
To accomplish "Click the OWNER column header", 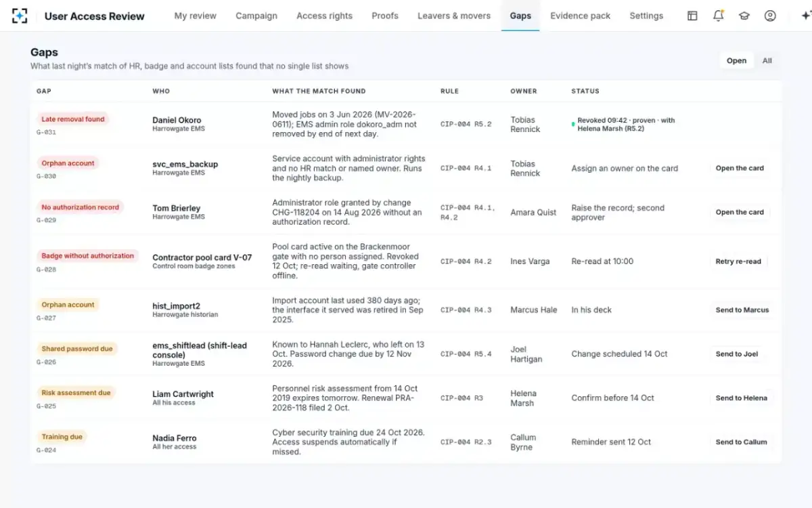I will pos(524,91).
